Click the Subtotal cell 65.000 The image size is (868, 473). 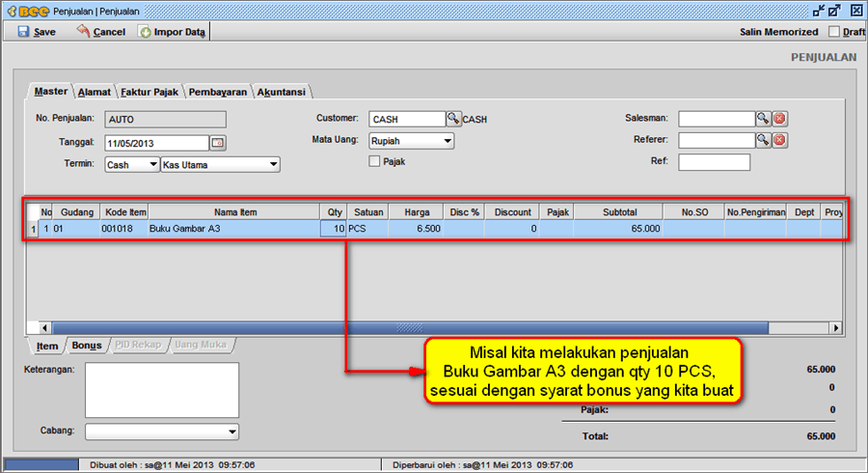coord(618,228)
